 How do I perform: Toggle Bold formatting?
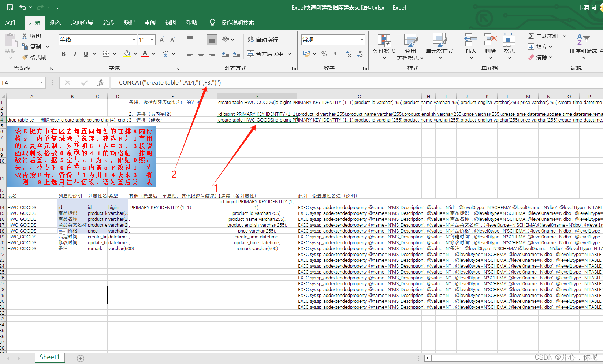pos(64,54)
